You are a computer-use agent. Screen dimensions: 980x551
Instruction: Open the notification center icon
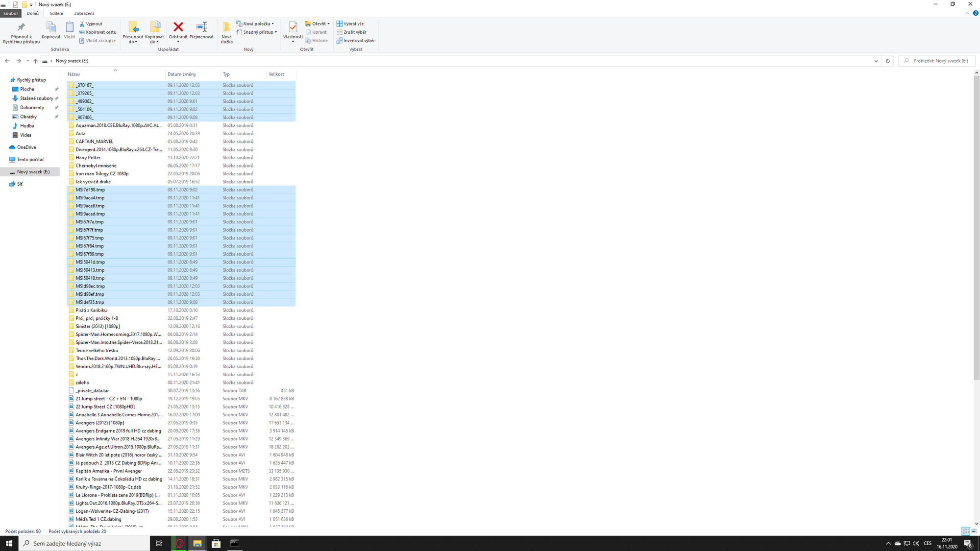(968, 543)
